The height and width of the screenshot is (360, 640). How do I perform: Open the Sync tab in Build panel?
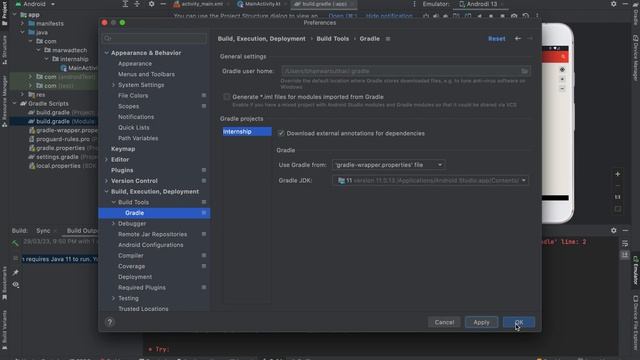(43, 231)
